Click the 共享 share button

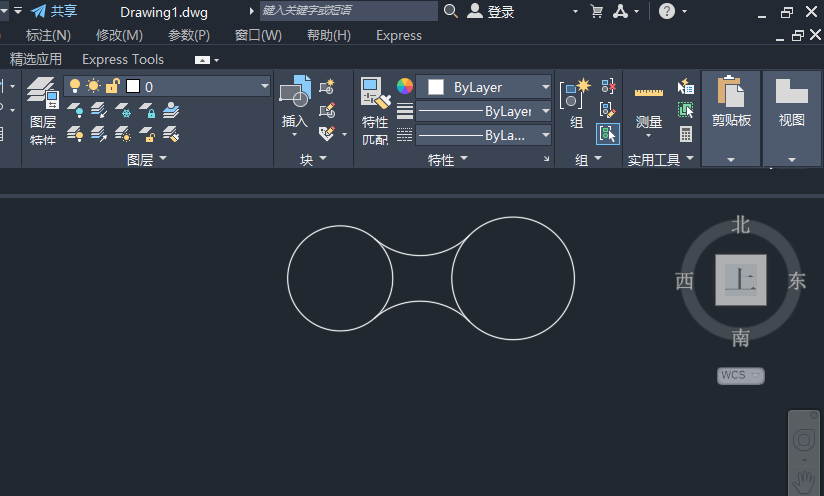(x=54, y=11)
